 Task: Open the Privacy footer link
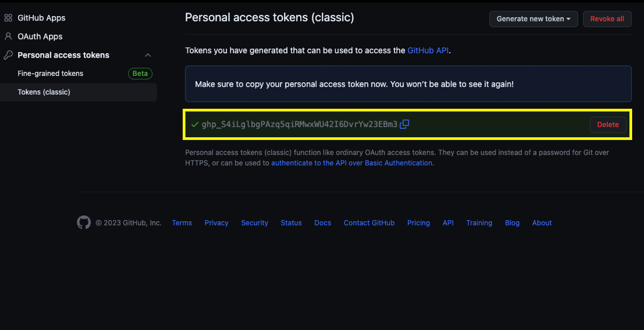coord(217,223)
